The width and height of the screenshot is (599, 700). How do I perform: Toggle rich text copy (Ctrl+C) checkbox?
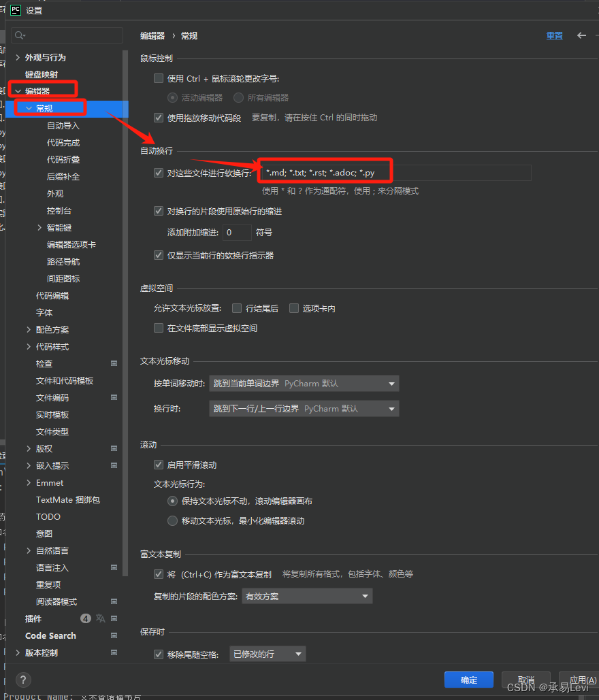(159, 573)
